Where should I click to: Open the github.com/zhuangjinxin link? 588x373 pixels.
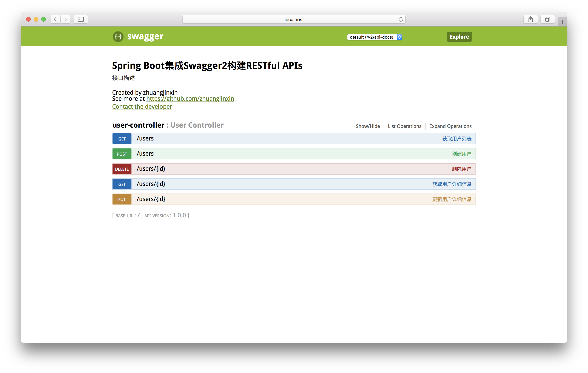coord(190,99)
